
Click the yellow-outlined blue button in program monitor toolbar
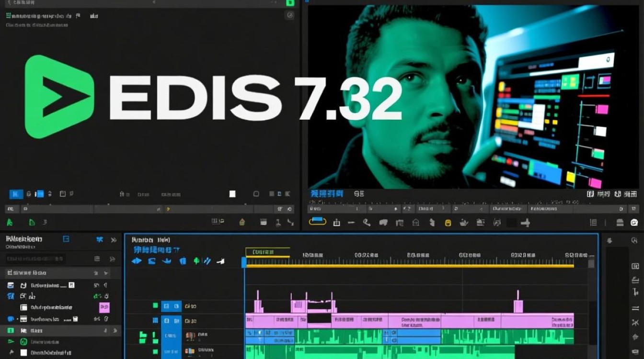[317, 221]
